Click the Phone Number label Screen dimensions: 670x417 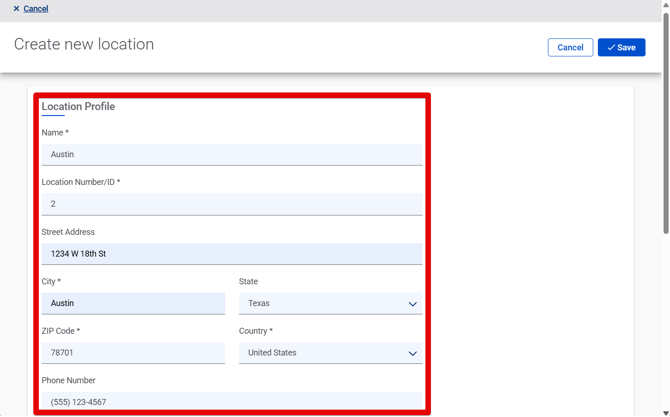click(x=68, y=380)
